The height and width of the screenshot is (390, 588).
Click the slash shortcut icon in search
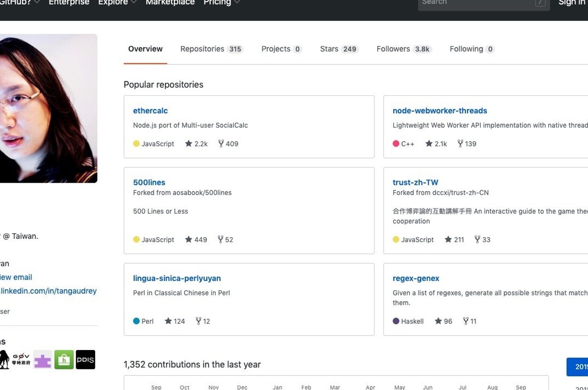[540, 2]
